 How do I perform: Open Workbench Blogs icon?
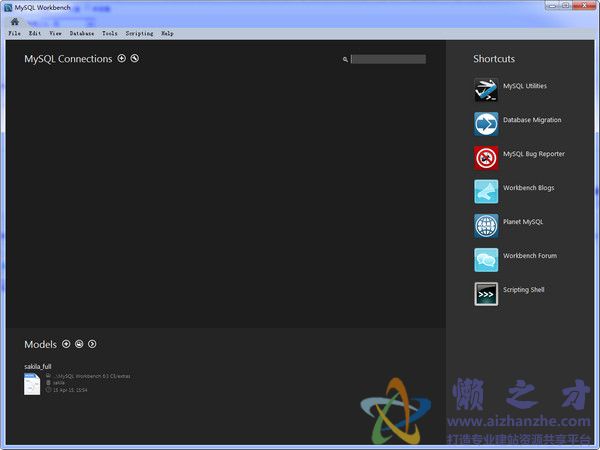coord(486,192)
